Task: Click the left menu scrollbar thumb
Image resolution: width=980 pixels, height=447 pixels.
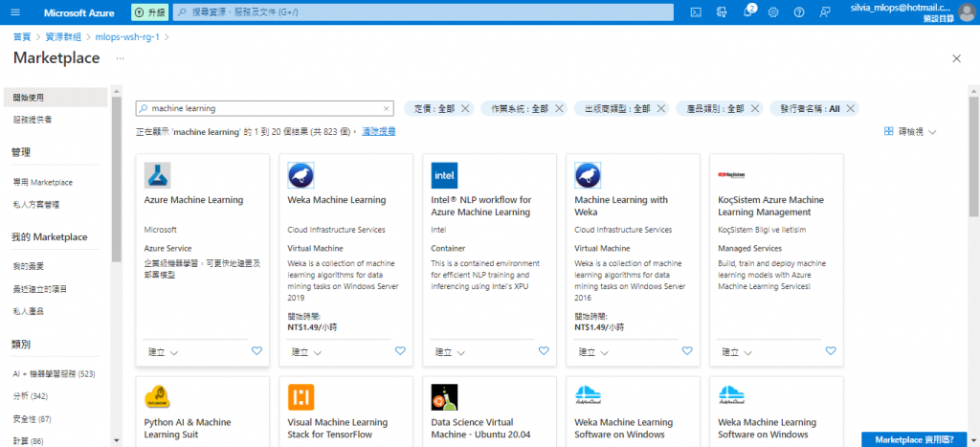Action: [x=116, y=179]
